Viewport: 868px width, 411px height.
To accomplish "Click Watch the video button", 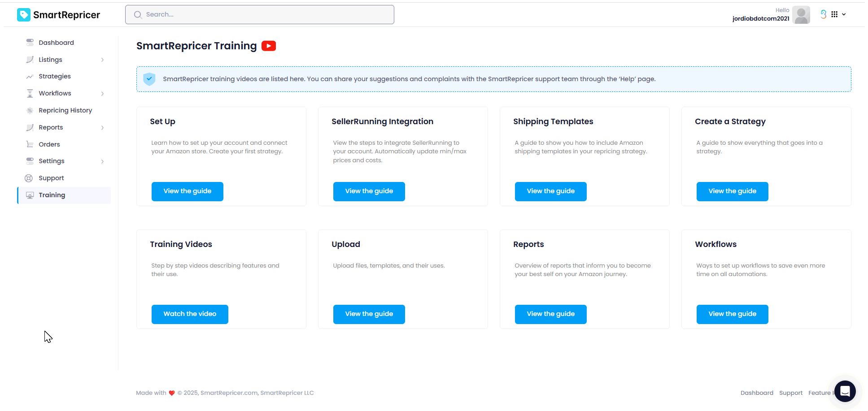I will (x=190, y=314).
